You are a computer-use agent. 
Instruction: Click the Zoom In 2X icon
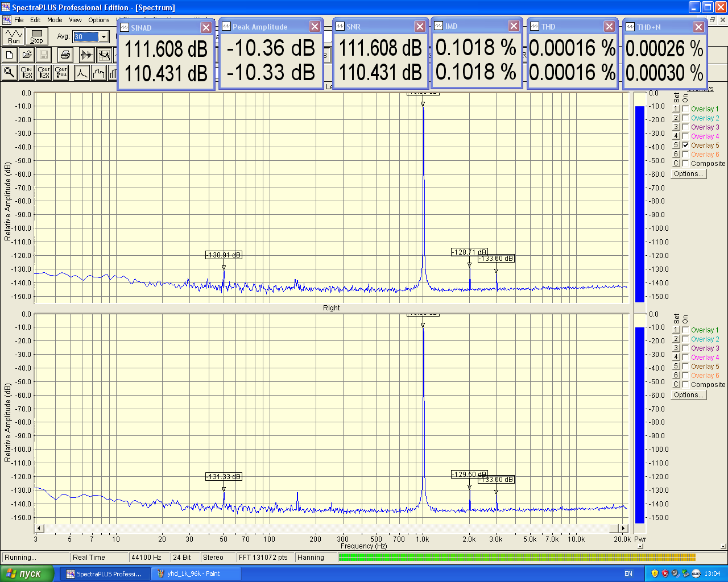point(26,73)
